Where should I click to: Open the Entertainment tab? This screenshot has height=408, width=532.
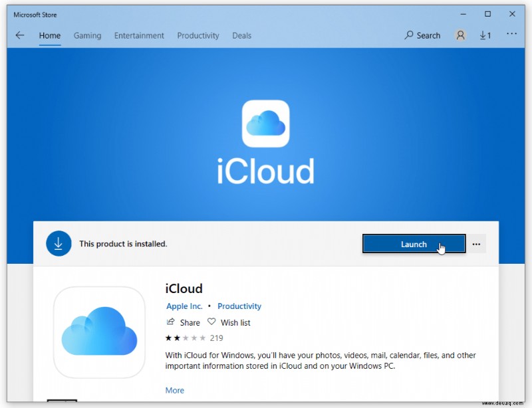pos(139,36)
